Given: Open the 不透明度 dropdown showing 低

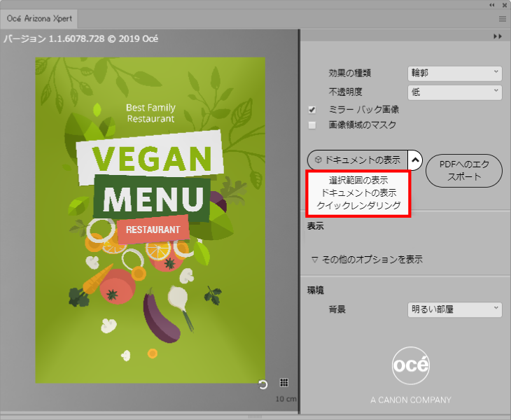Looking at the screenshot, I should pos(454,92).
